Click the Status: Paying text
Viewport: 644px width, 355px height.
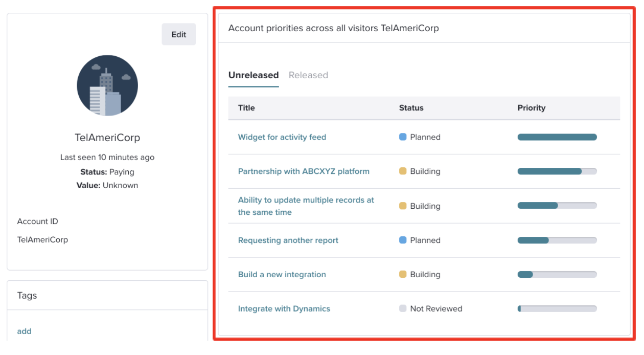coord(107,172)
